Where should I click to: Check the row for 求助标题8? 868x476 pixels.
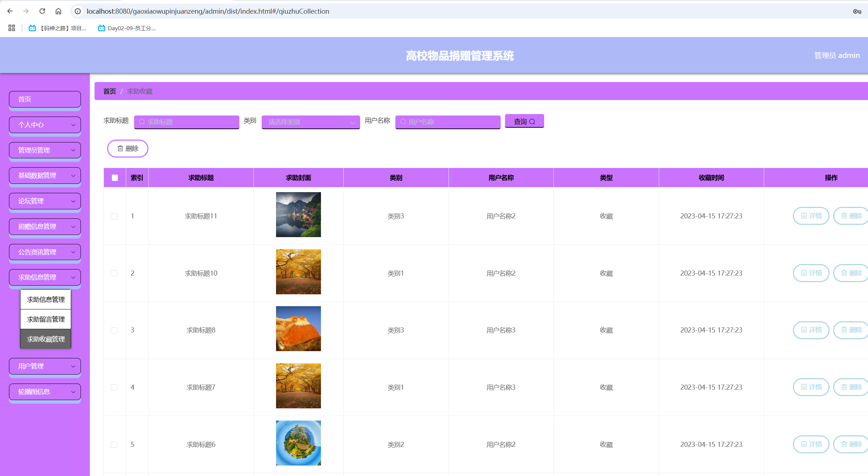(x=114, y=330)
